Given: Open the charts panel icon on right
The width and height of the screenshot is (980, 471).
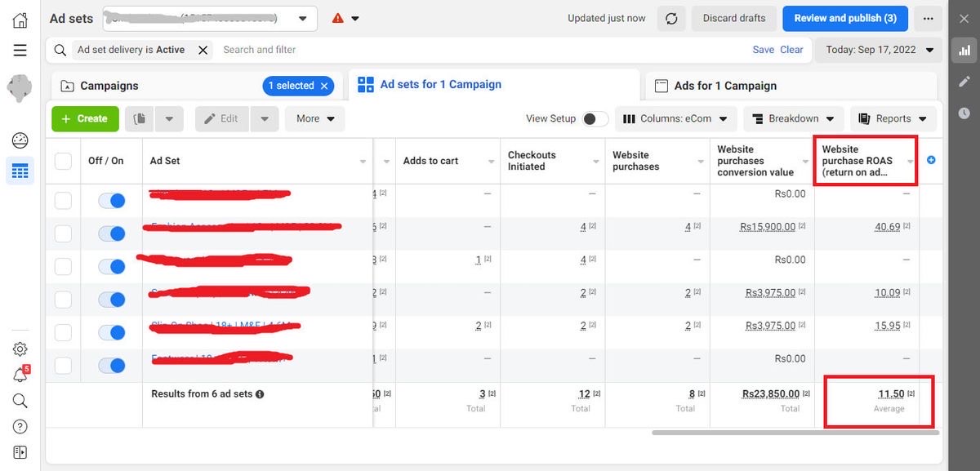Looking at the screenshot, I should pos(964,51).
